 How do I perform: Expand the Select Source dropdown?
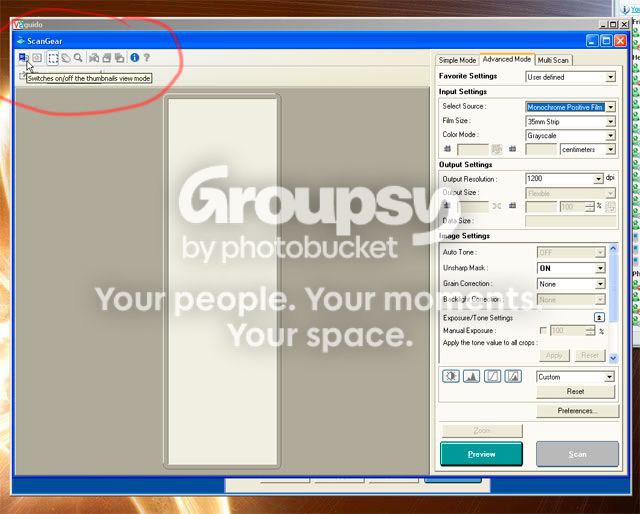571,107
